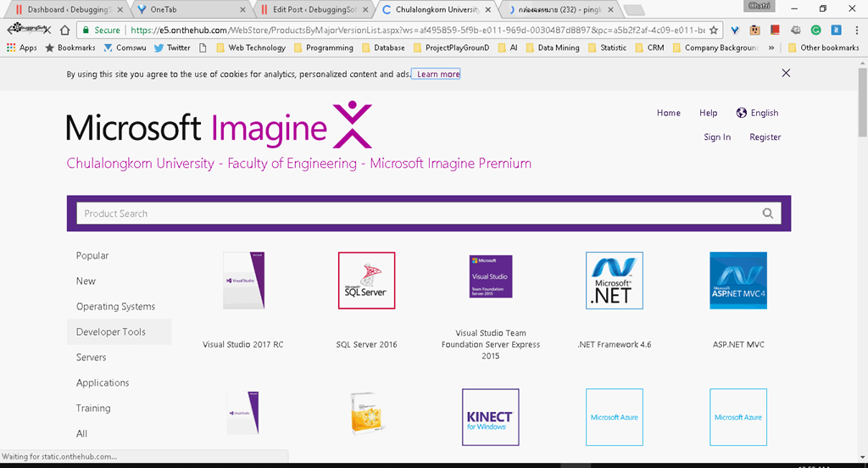Open the blank page bookmark icon
This screenshot has width=868, height=468.
pos(203,47)
